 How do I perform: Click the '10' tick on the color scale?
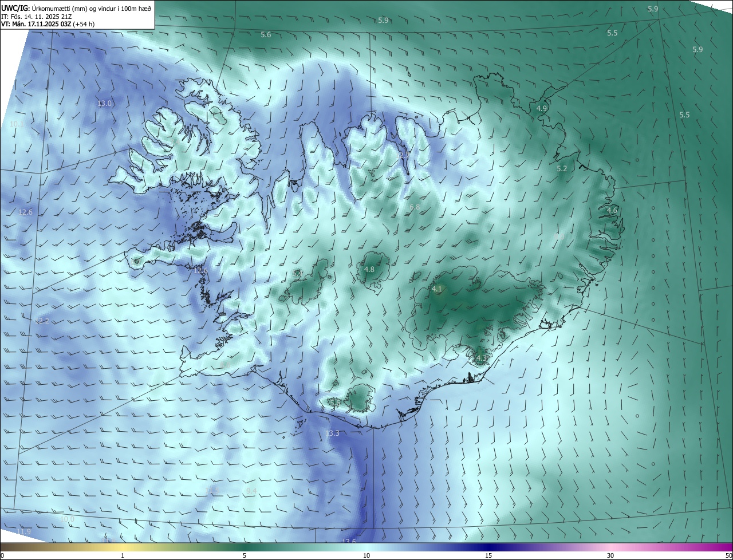[x=366, y=555]
